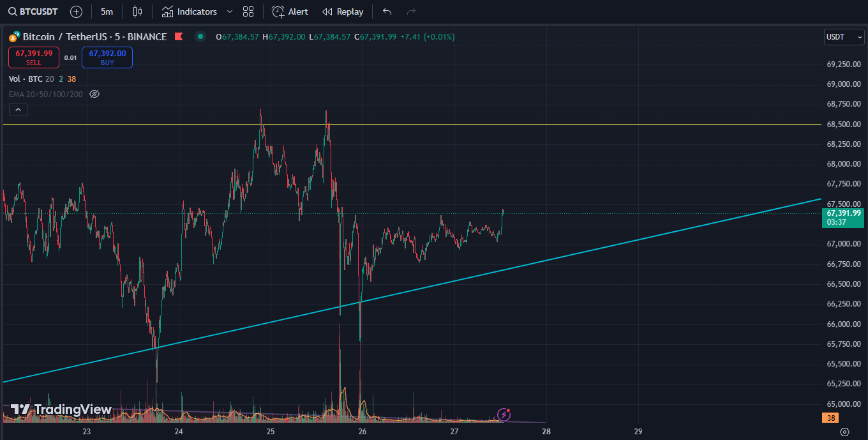Select the candle chart style icon

coord(137,11)
